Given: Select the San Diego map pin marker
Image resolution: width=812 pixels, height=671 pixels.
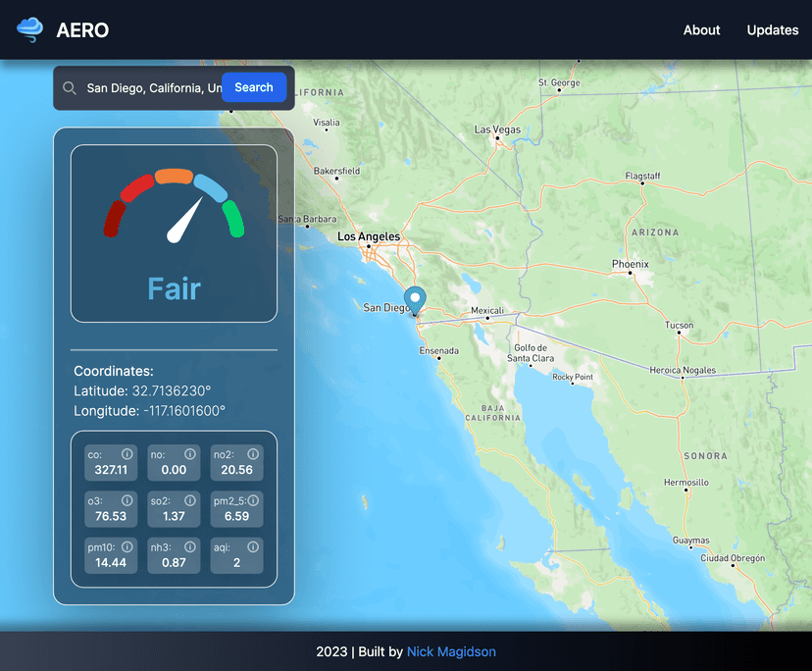Looking at the screenshot, I should tap(416, 300).
